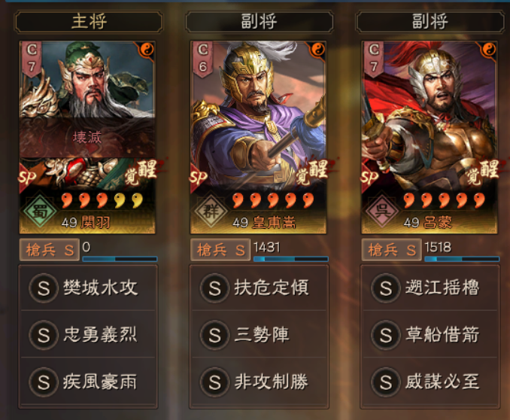Open the 疾風豪雨 skill entry
510x420 pixels.
coord(88,382)
